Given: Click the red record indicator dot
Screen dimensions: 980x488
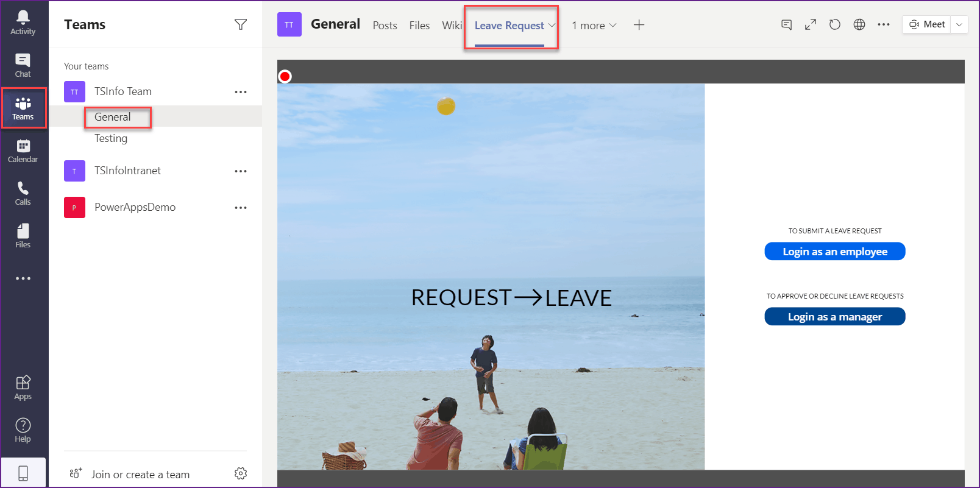Looking at the screenshot, I should pyautogui.click(x=285, y=76).
